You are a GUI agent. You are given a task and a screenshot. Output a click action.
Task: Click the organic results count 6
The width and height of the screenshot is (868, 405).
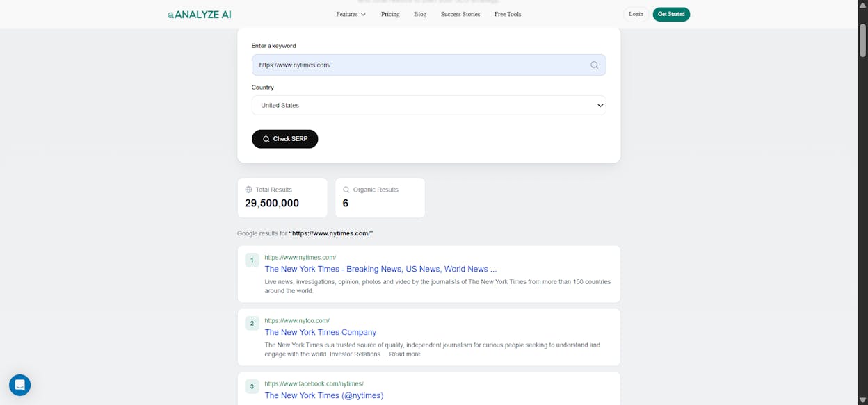345,204
